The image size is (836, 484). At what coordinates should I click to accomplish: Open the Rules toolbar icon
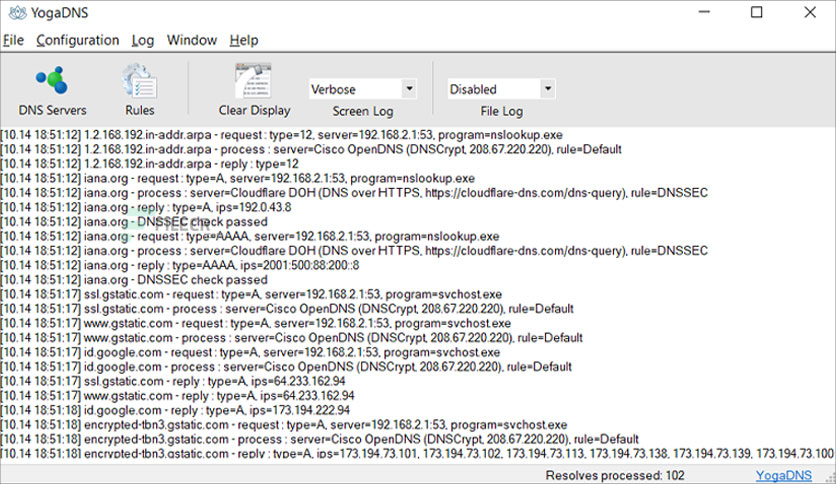pyautogui.click(x=140, y=91)
